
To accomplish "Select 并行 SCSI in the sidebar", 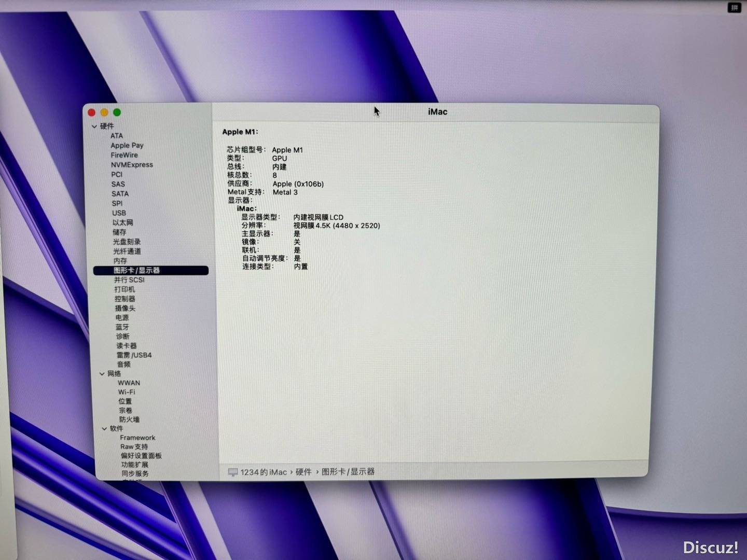I will 129,280.
